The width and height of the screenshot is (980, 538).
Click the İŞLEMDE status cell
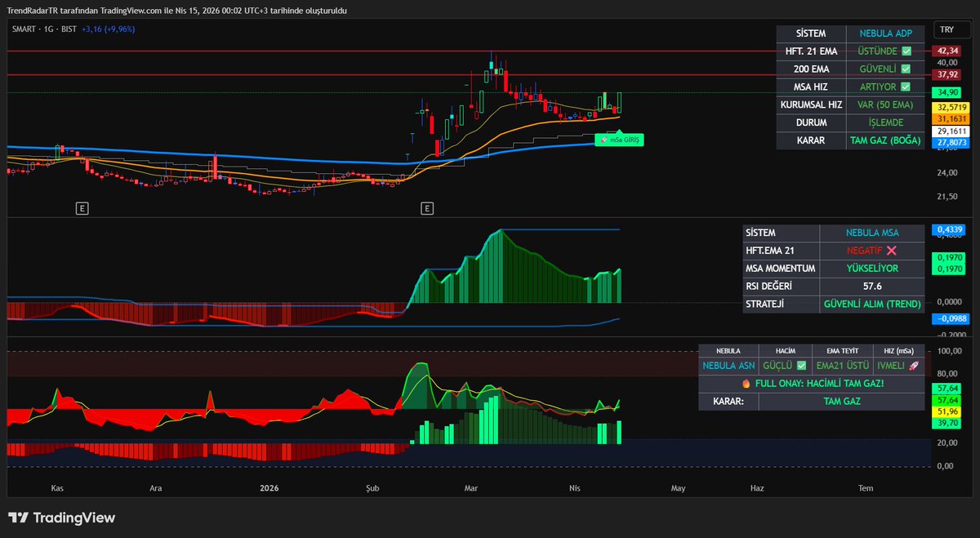click(885, 122)
